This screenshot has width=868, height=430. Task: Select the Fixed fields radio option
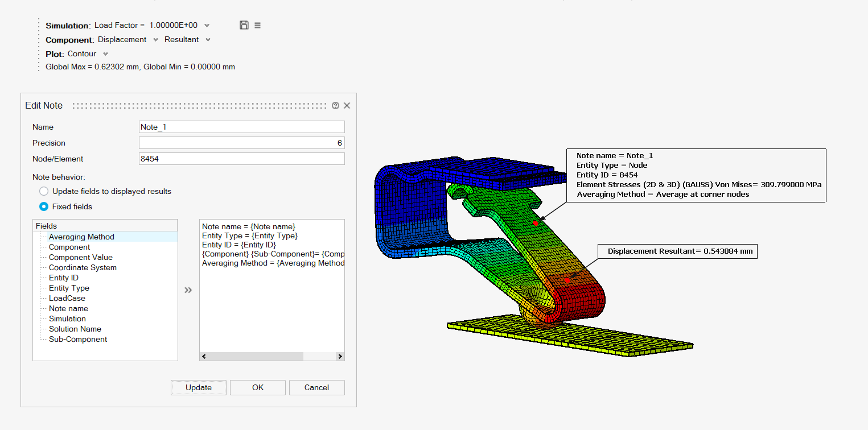pyautogui.click(x=44, y=206)
